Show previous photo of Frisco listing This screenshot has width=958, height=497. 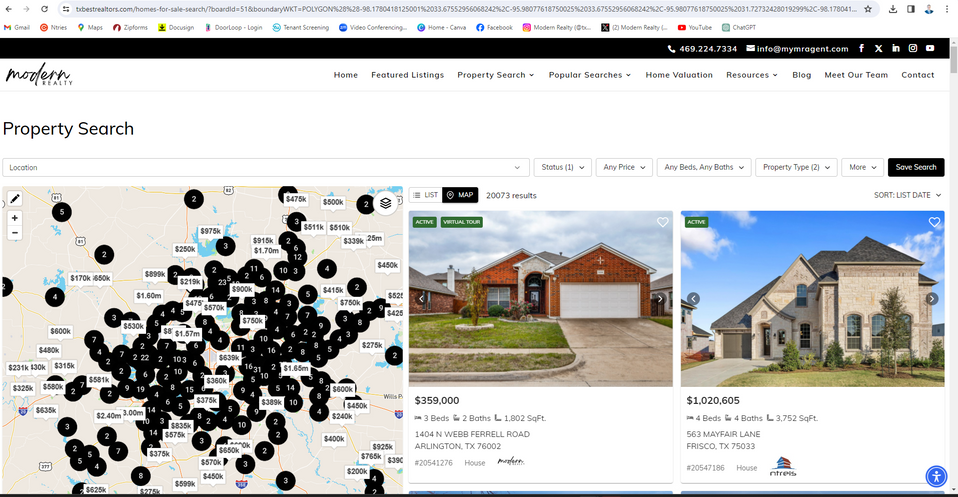pos(693,299)
